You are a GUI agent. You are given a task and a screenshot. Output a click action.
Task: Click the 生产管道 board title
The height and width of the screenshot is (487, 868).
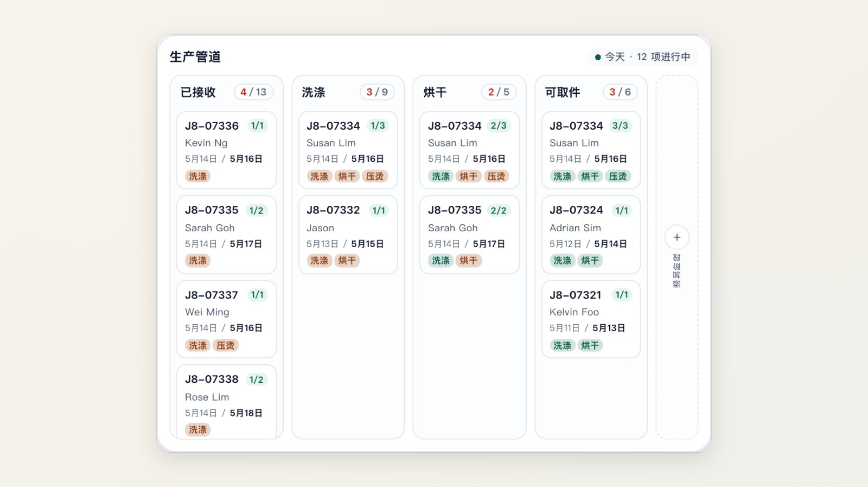[x=195, y=57]
